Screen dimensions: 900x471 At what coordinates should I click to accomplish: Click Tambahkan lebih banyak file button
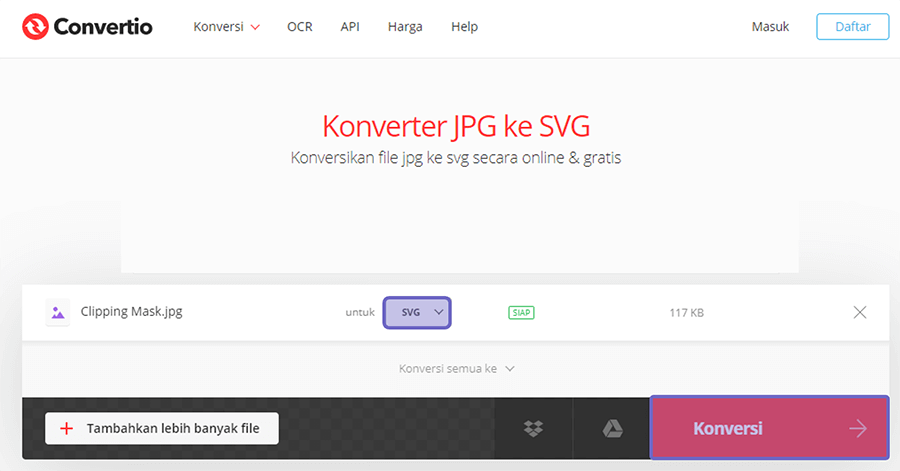point(162,429)
